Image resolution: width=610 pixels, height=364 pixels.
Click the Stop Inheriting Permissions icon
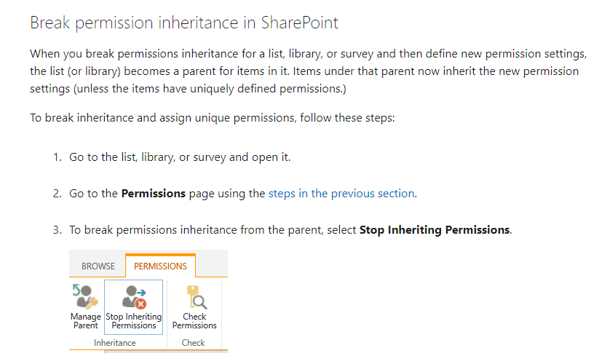(134, 297)
